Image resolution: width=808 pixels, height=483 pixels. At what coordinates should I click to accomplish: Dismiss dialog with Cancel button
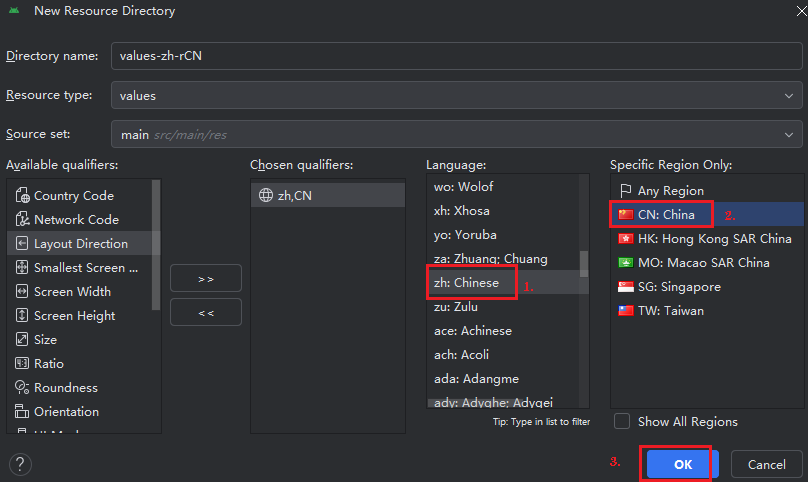point(766,464)
